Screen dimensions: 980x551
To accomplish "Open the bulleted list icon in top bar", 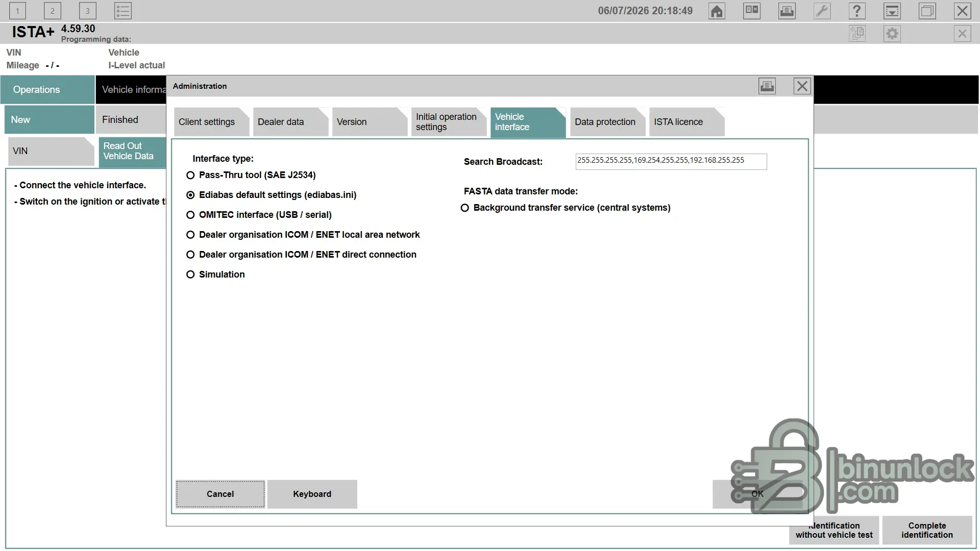I will pyautogui.click(x=123, y=11).
